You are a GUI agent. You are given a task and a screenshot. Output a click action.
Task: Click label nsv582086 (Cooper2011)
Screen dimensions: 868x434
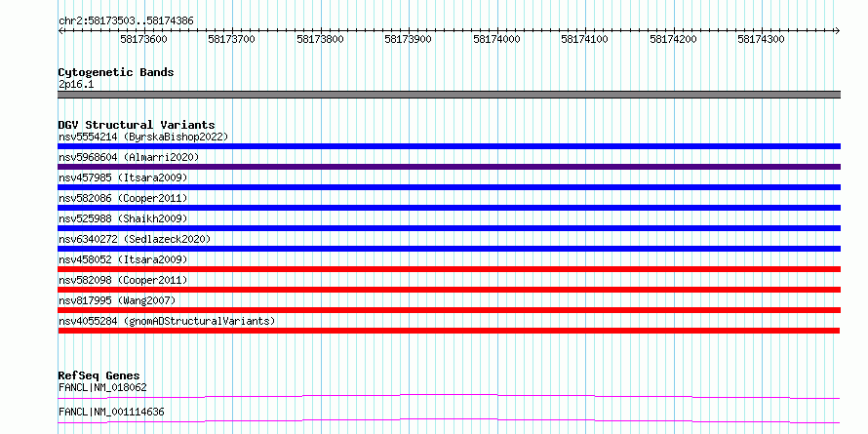pyautogui.click(x=123, y=198)
